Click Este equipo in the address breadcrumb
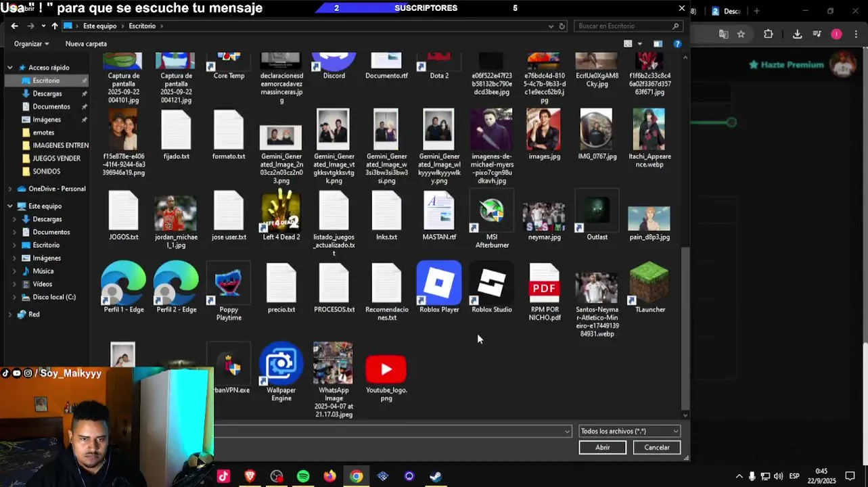The width and height of the screenshot is (868, 487). [x=99, y=26]
